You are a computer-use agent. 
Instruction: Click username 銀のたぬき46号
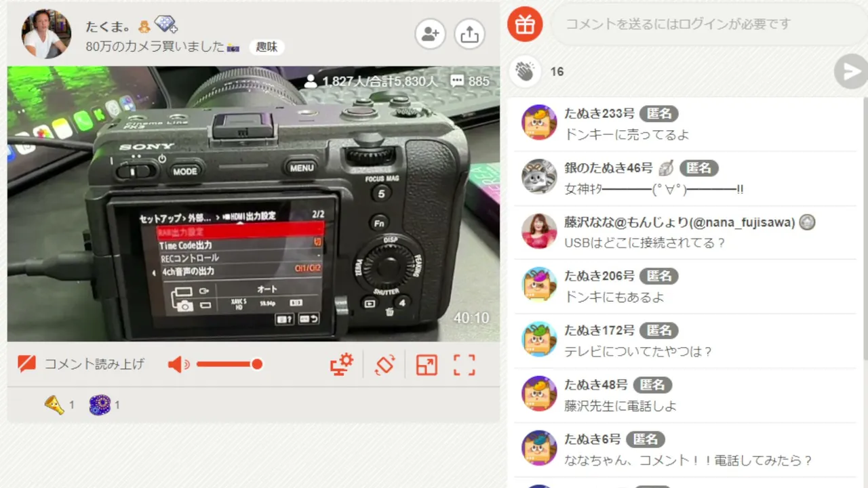[x=608, y=168]
